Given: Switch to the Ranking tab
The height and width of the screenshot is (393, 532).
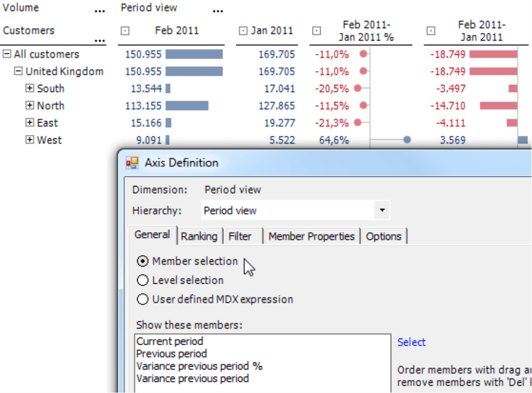Looking at the screenshot, I should click(199, 236).
